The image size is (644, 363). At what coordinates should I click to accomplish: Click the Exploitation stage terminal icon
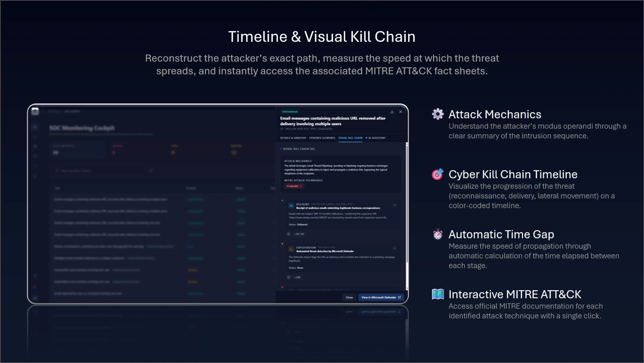(291, 249)
